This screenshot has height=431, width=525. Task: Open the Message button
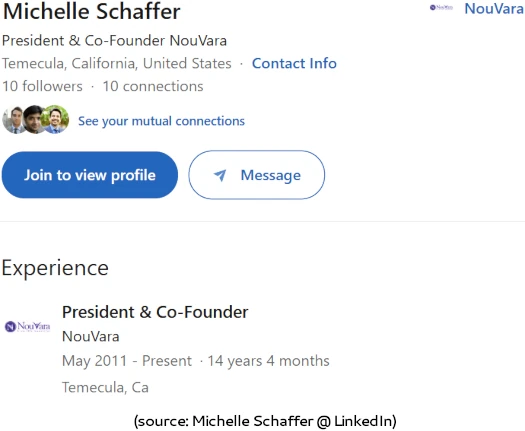tap(256, 175)
